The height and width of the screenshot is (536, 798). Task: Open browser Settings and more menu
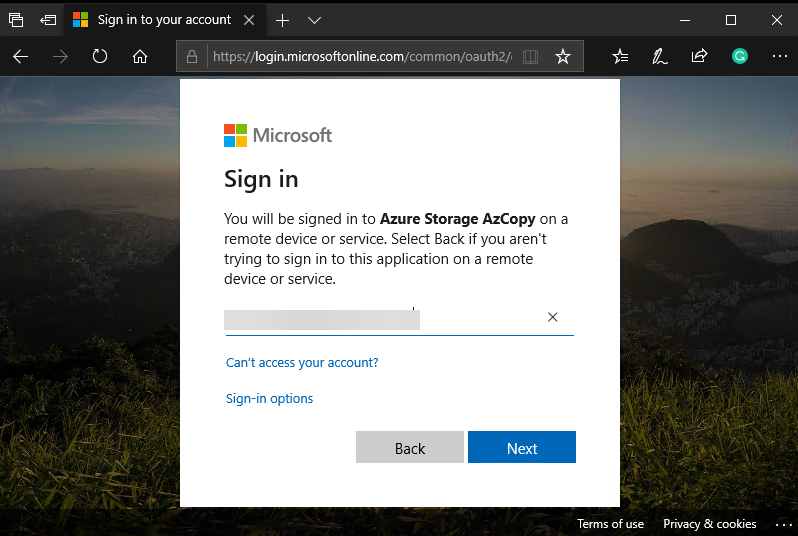click(x=780, y=56)
